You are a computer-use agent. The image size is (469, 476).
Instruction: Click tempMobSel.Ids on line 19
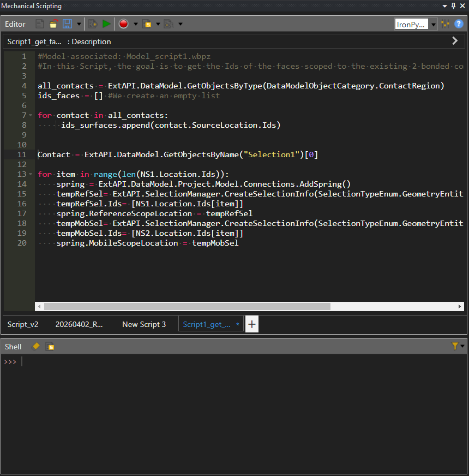click(89, 233)
